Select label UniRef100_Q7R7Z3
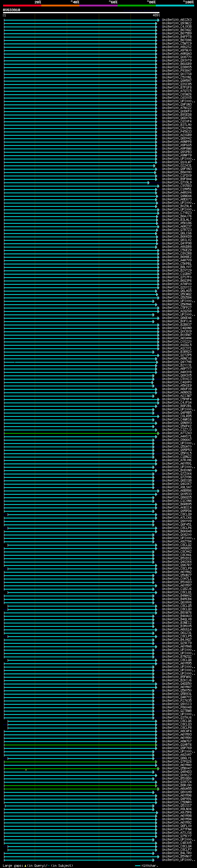This screenshot has width=197, height=868. tap(177, 230)
